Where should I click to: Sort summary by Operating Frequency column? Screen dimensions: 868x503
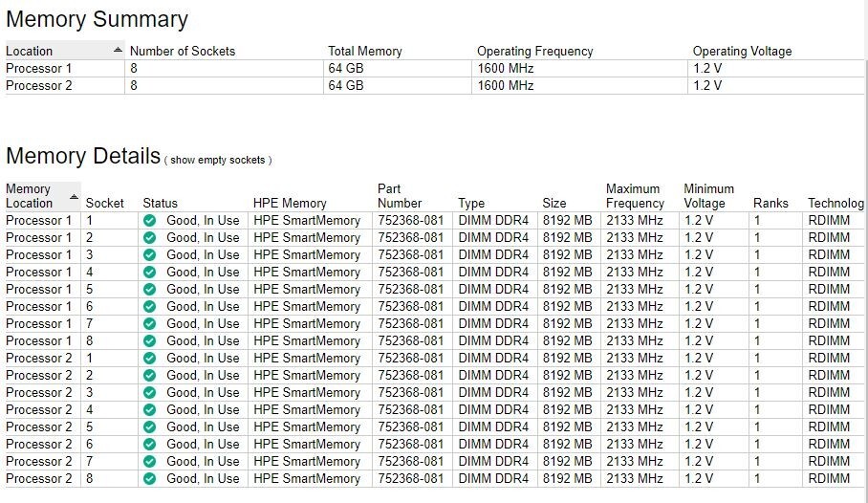[534, 51]
